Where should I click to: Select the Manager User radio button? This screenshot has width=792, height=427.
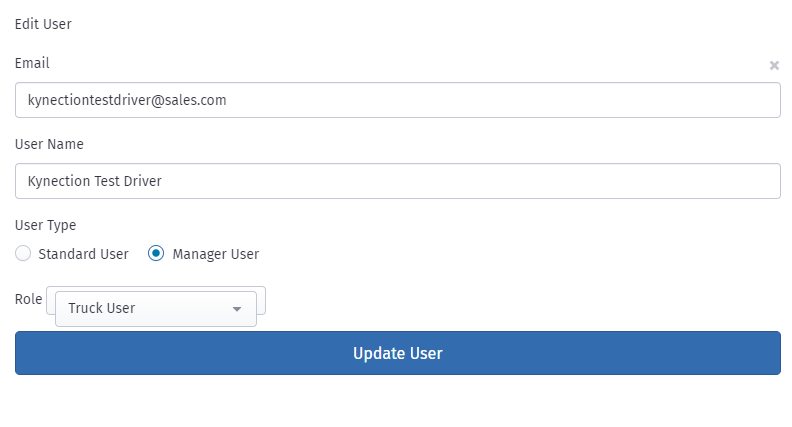(x=156, y=253)
